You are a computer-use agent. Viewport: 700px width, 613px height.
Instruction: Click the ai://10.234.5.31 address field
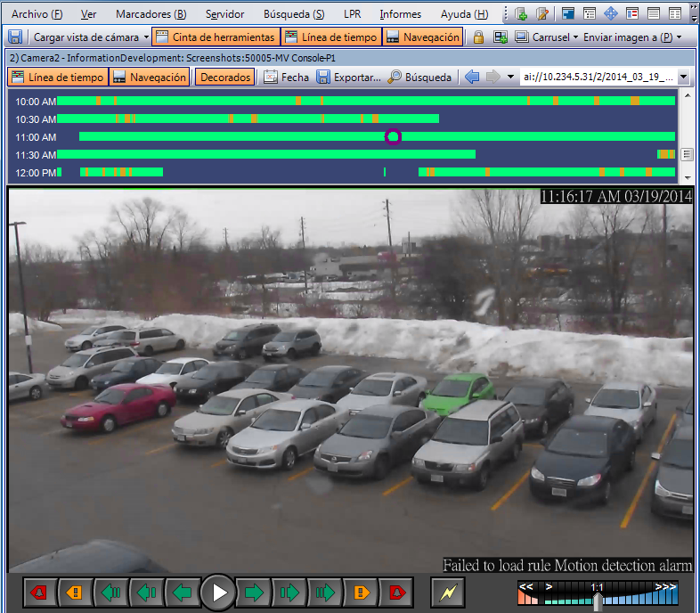click(x=598, y=77)
